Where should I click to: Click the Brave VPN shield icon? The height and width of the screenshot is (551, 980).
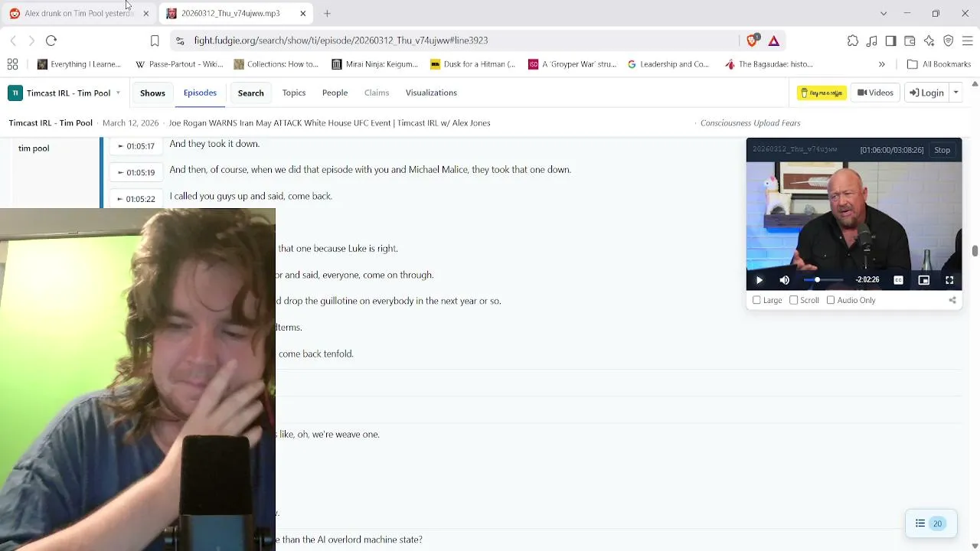pyautogui.click(x=948, y=41)
